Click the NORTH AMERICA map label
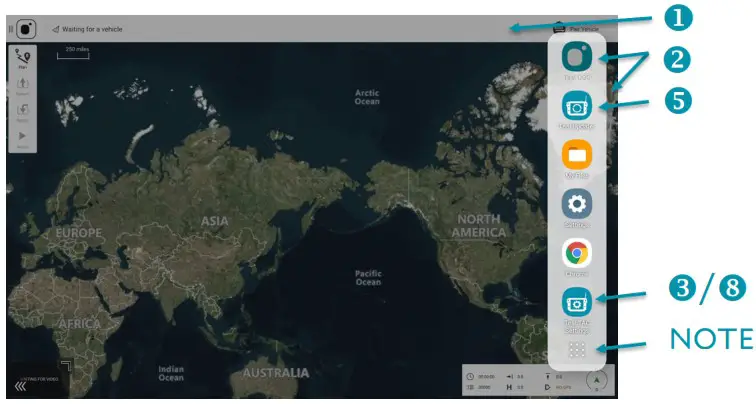This screenshot has height=404, width=756. tap(479, 226)
